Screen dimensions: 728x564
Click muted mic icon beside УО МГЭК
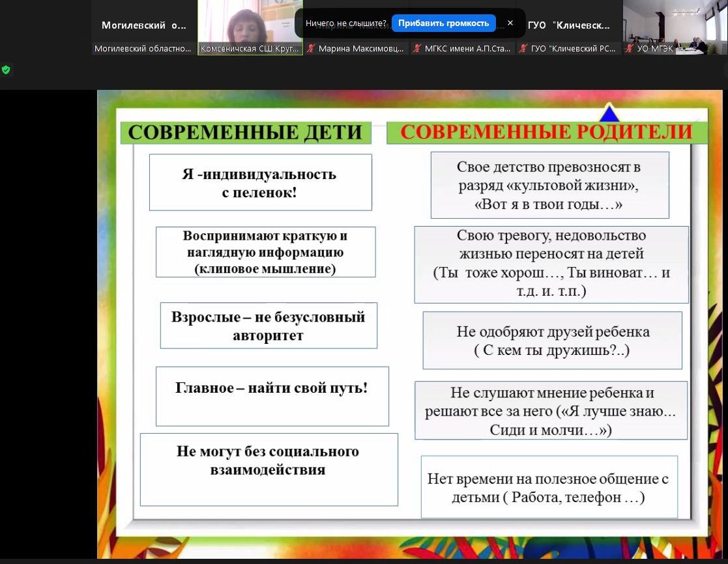(630, 49)
